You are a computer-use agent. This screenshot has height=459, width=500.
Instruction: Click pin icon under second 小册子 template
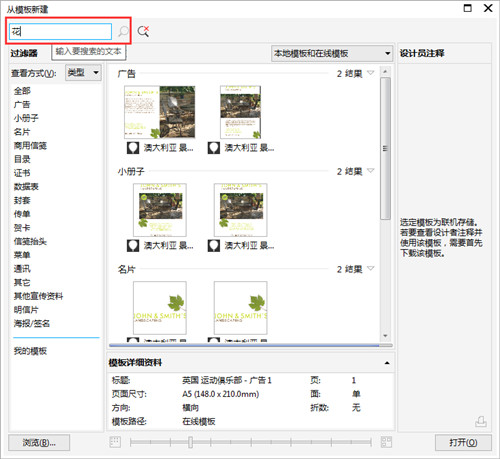(214, 246)
